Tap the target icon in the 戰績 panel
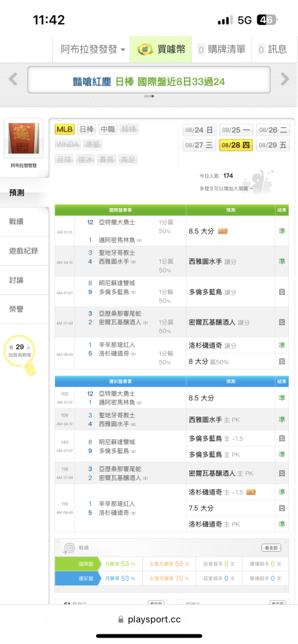The width and height of the screenshot is (298, 644). pyautogui.click(x=69, y=548)
